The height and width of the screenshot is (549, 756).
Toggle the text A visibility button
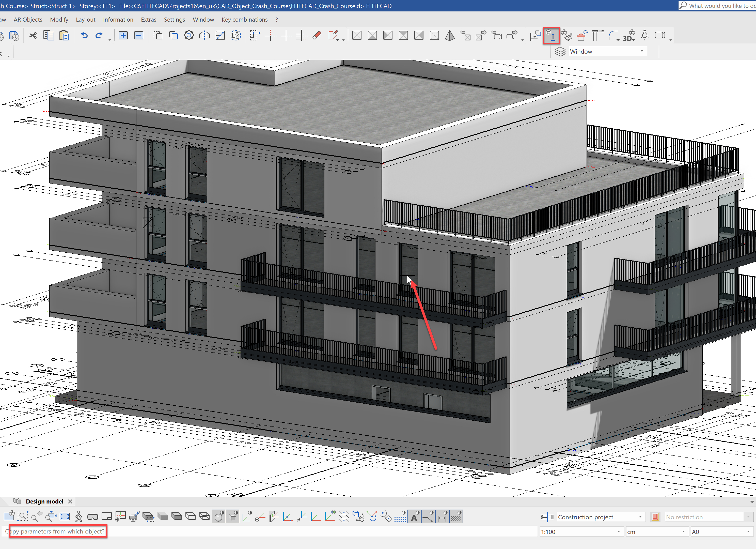click(414, 517)
